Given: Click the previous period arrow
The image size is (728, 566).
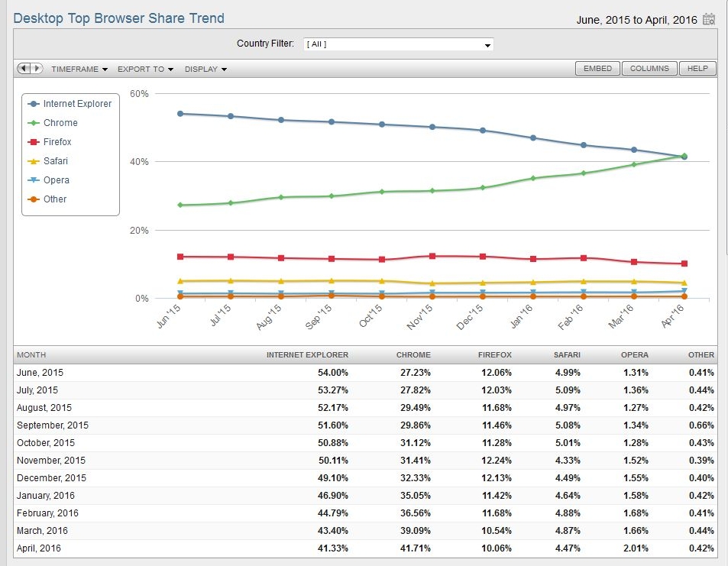Looking at the screenshot, I should (x=24, y=69).
